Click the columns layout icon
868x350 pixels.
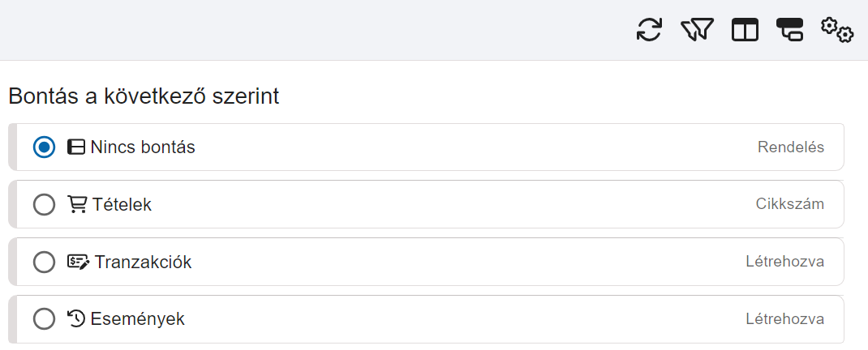[745, 30]
